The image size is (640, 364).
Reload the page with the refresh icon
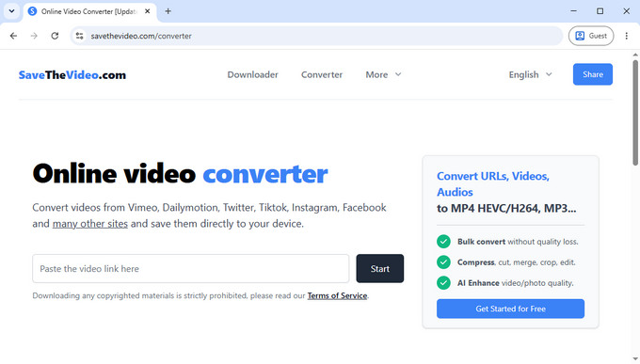[x=55, y=36]
